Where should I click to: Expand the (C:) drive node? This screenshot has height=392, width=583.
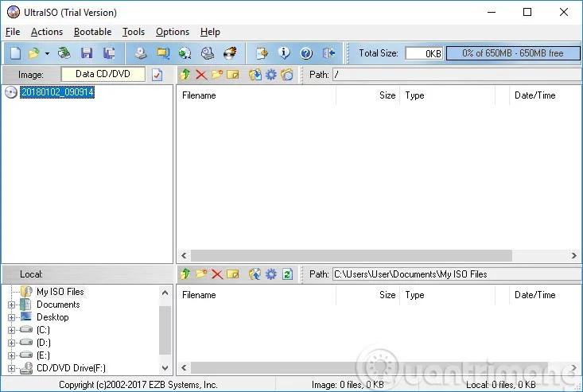11,330
